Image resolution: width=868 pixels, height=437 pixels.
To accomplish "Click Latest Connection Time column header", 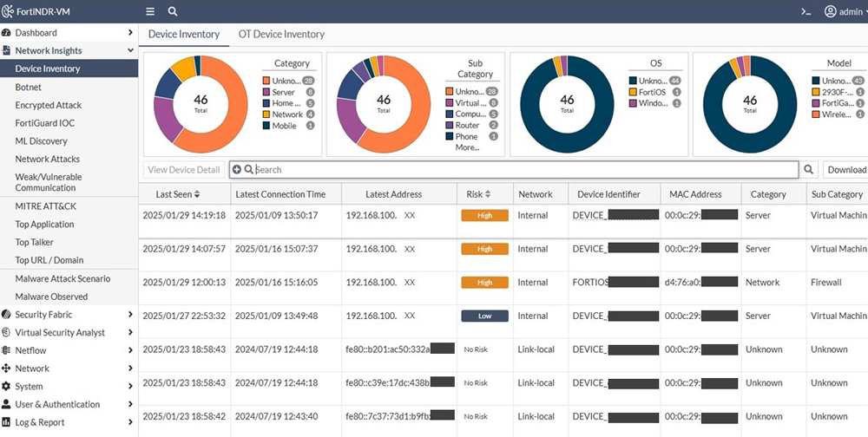I will tap(280, 195).
